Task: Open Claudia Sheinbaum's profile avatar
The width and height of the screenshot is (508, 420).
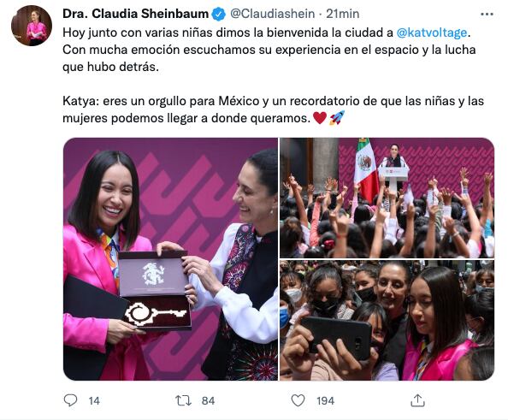Action: pyautogui.click(x=32, y=26)
